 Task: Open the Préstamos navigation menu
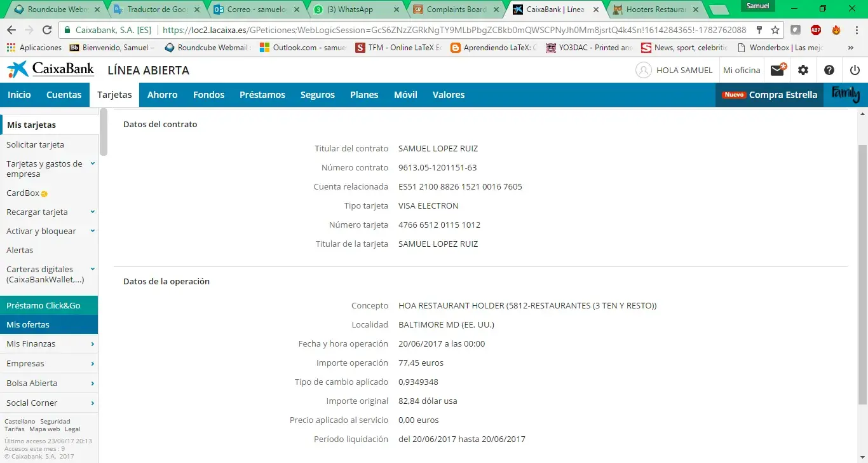(262, 95)
